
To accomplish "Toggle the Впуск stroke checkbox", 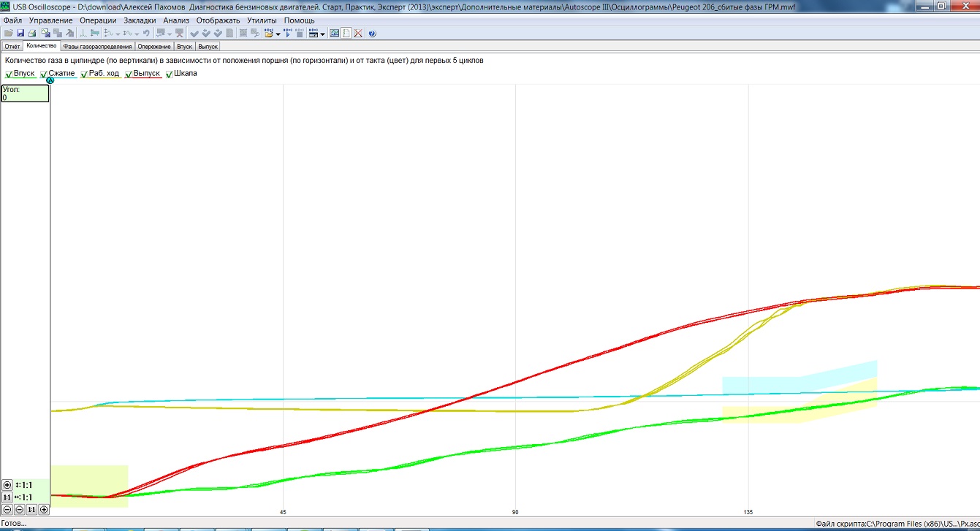I will click(8, 75).
